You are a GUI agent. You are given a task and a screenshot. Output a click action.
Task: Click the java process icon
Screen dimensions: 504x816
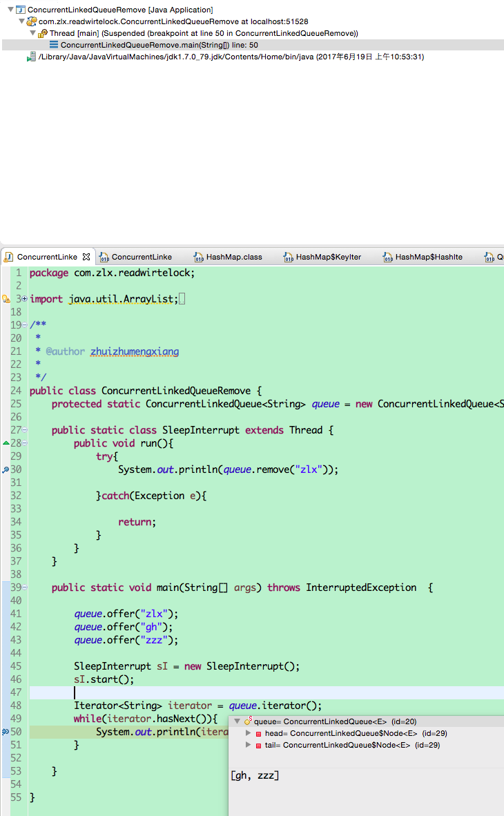coord(31,57)
